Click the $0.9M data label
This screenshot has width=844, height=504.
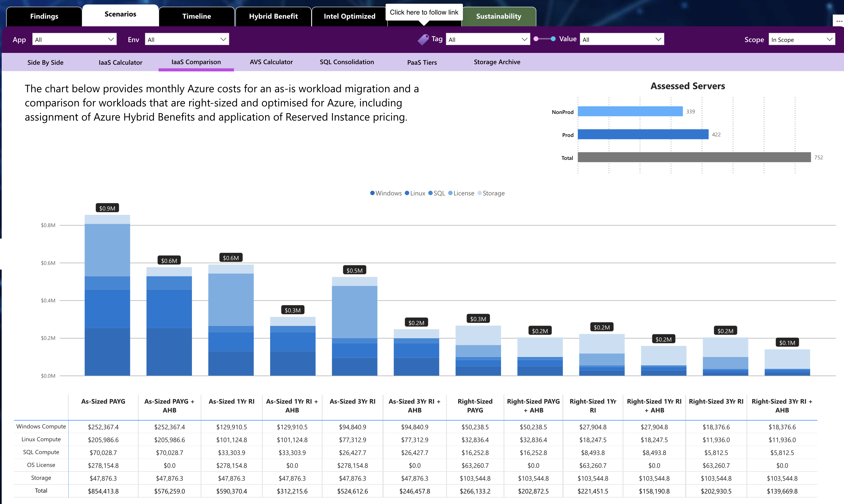coord(107,208)
